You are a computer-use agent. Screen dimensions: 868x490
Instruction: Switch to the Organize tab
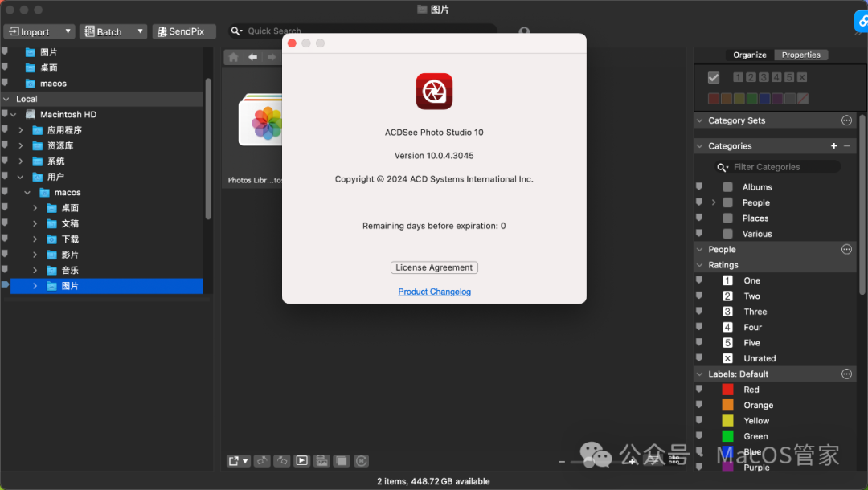pos(750,55)
